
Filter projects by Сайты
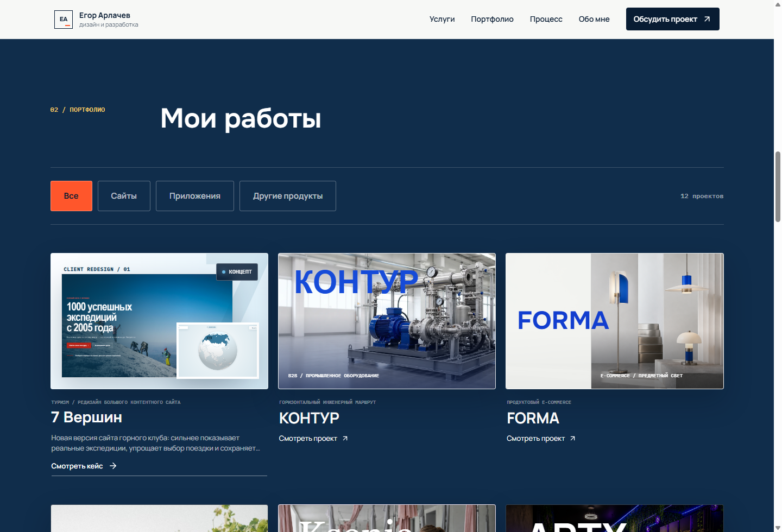[124, 196]
